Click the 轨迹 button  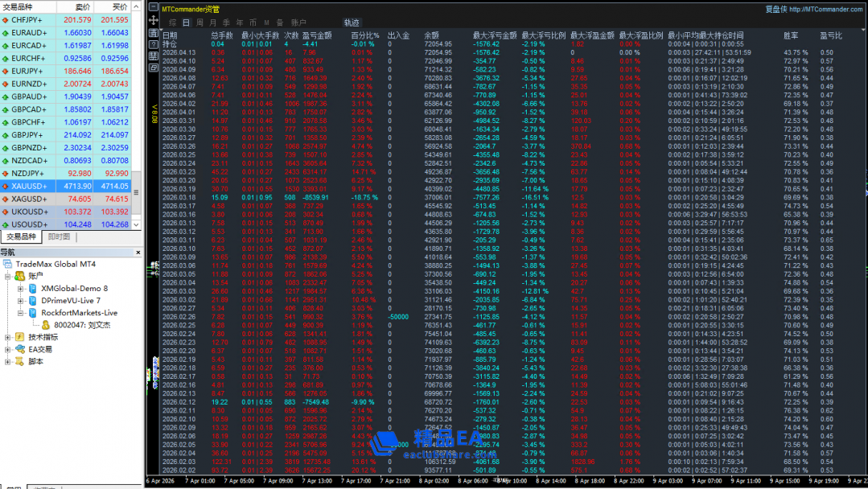pos(352,23)
